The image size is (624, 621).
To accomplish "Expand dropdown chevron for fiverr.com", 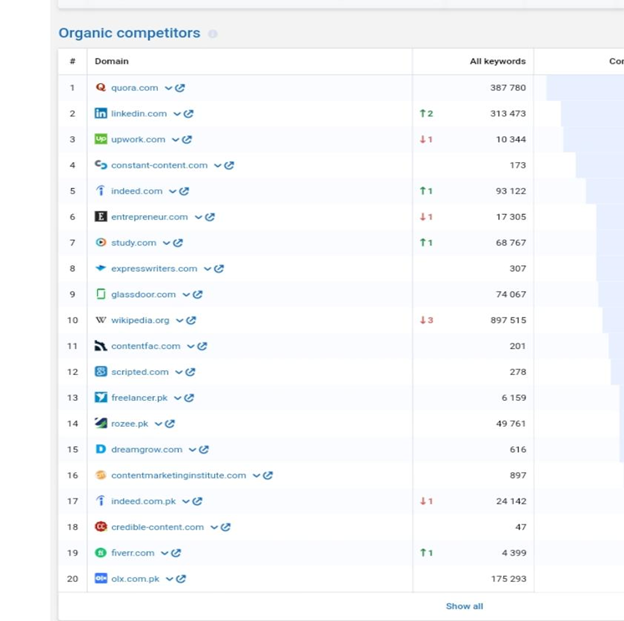I will 165,553.
